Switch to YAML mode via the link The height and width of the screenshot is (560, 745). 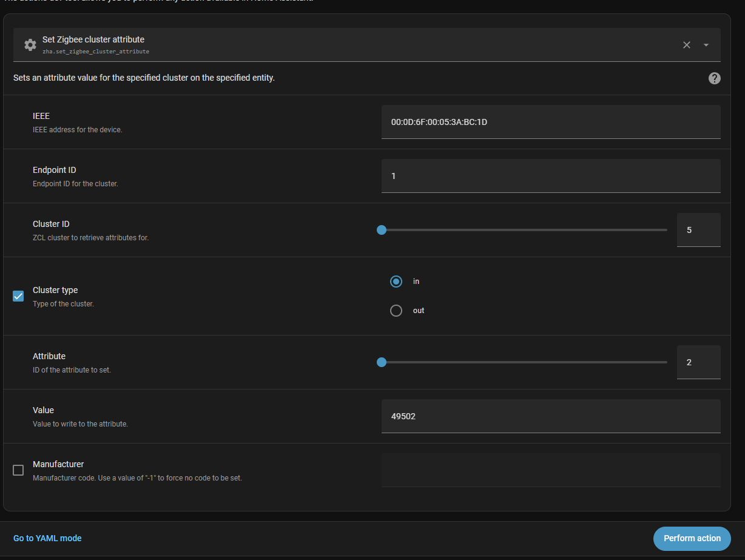click(x=47, y=538)
